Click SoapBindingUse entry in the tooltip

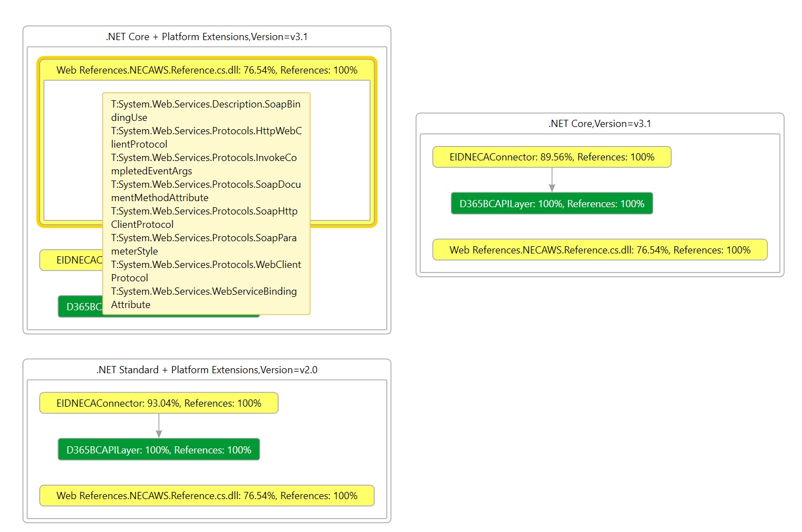pyautogui.click(x=205, y=110)
